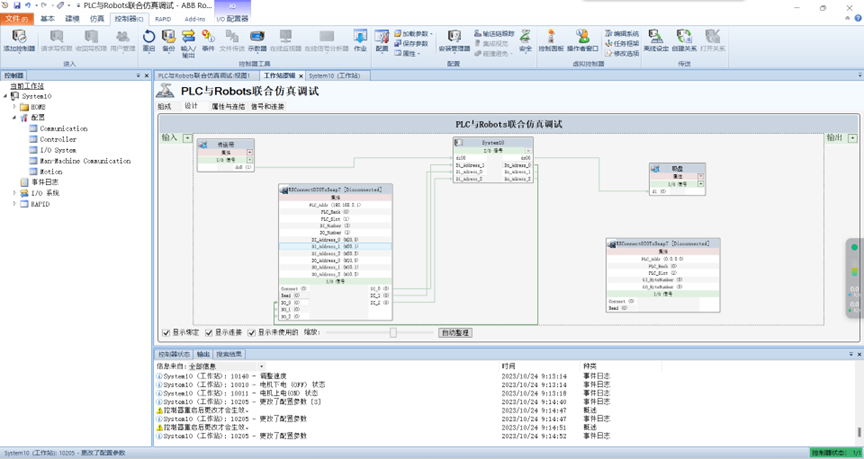This screenshot has width=864, height=459.
Task: Open the 信息来自 message source dropdown
Action: (x=262, y=366)
